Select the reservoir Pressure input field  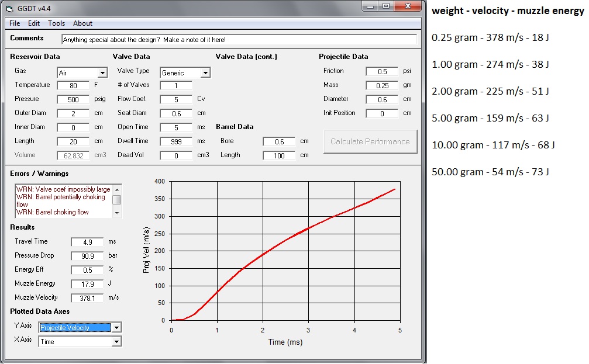pyautogui.click(x=73, y=99)
